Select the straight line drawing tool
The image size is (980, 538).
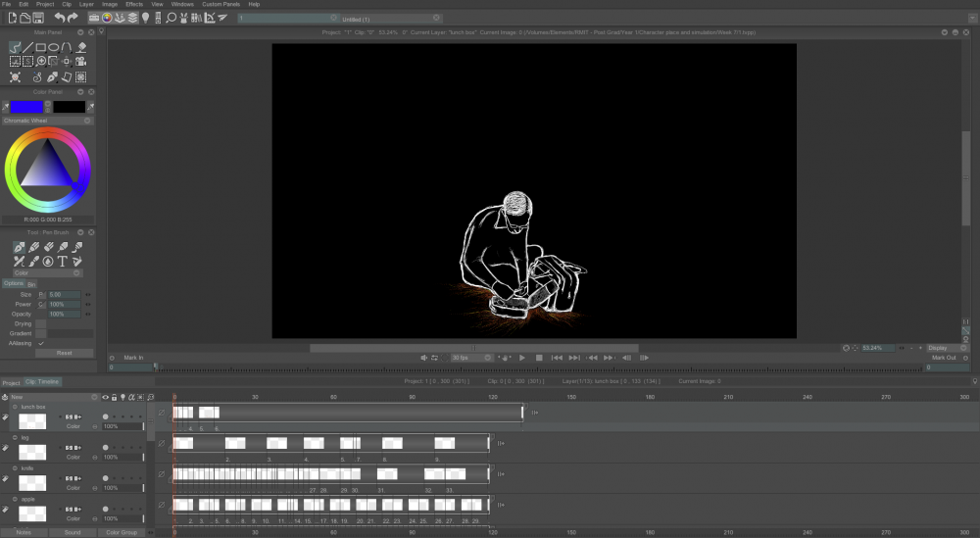(x=29, y=46)
